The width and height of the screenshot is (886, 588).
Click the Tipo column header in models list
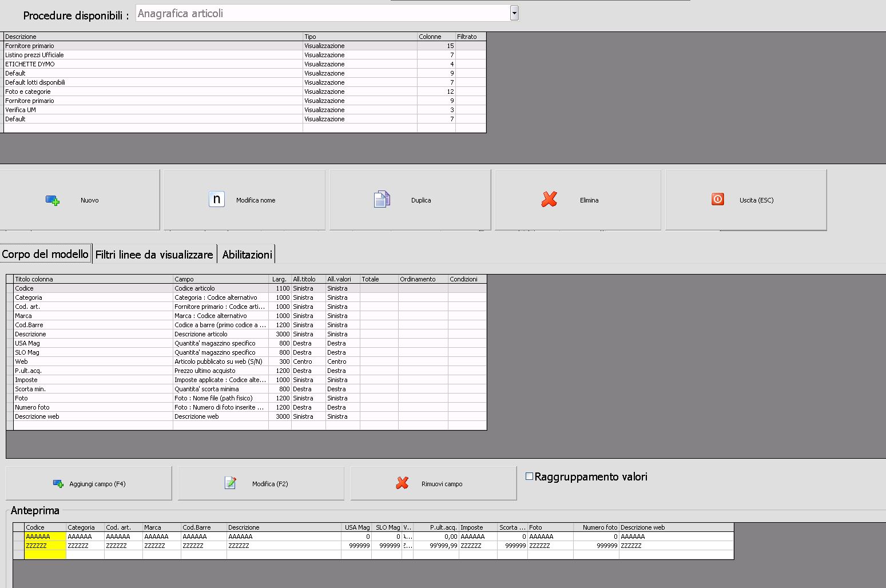coord(360,37)
